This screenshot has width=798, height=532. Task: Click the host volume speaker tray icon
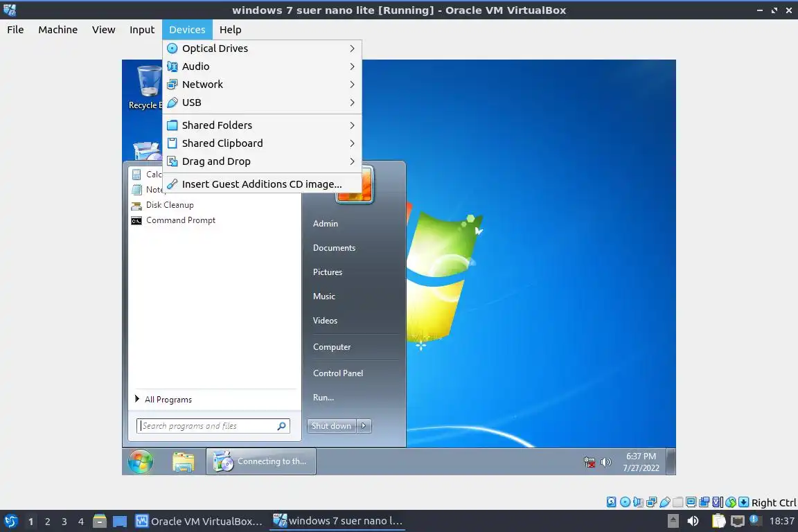coord(693,521)
